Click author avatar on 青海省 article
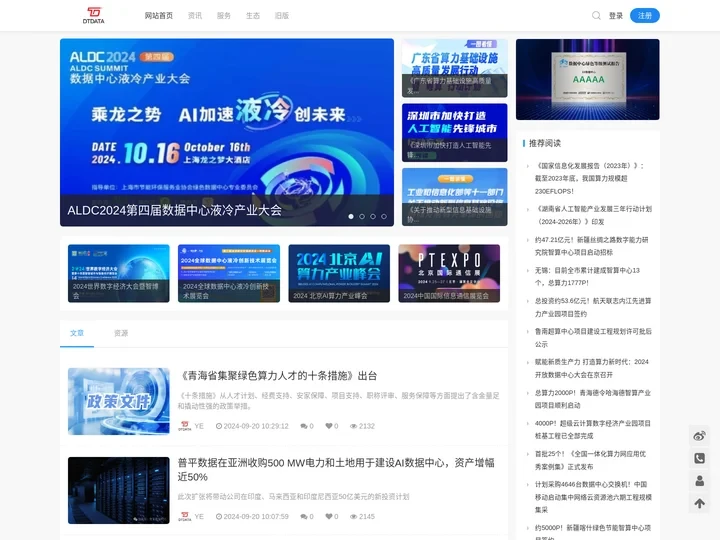The height and width of the screenshot is (540, 720). [185, 426]
